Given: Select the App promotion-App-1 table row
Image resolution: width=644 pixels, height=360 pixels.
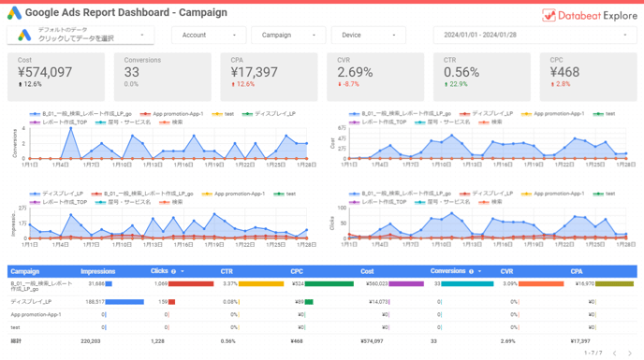Looking at the screenshot, I should click(x=322, y=314).
